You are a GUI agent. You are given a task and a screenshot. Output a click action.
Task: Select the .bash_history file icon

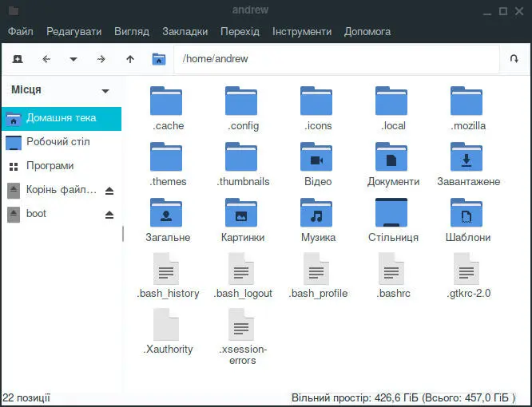tap(166, 269)
